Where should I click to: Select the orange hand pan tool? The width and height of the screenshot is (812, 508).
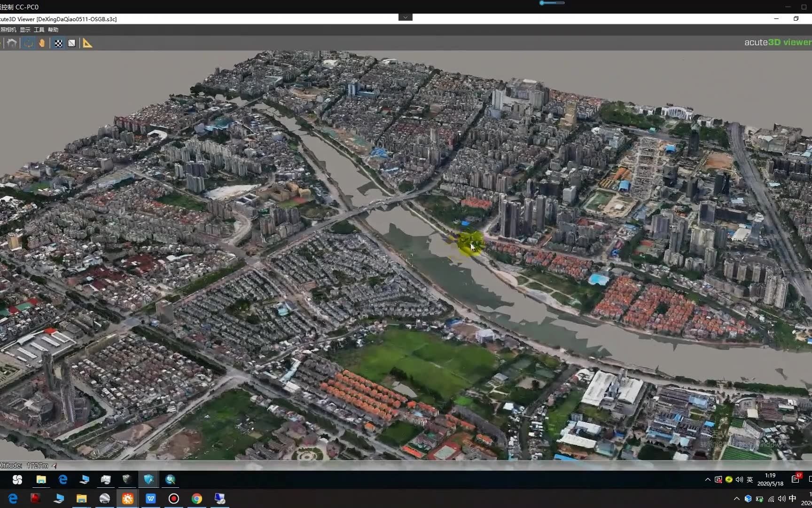tap(42, 43)
